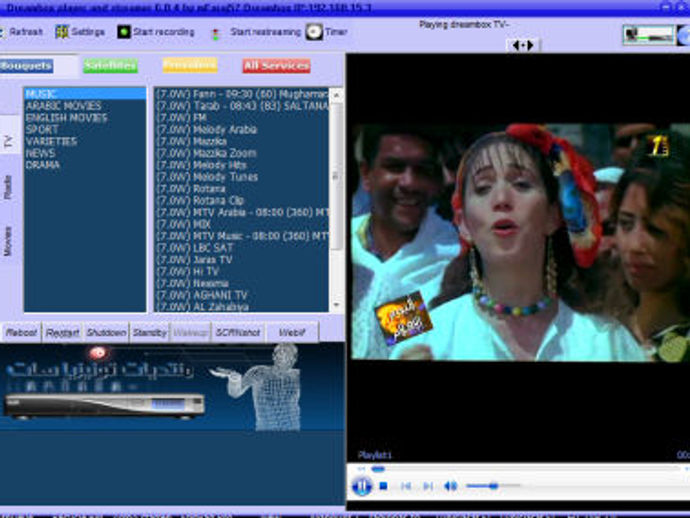This screenshot has height=518, width=690.
Task: Switch to the Bouquets tab
Action: pyautogui.click(x=26, y=66)
